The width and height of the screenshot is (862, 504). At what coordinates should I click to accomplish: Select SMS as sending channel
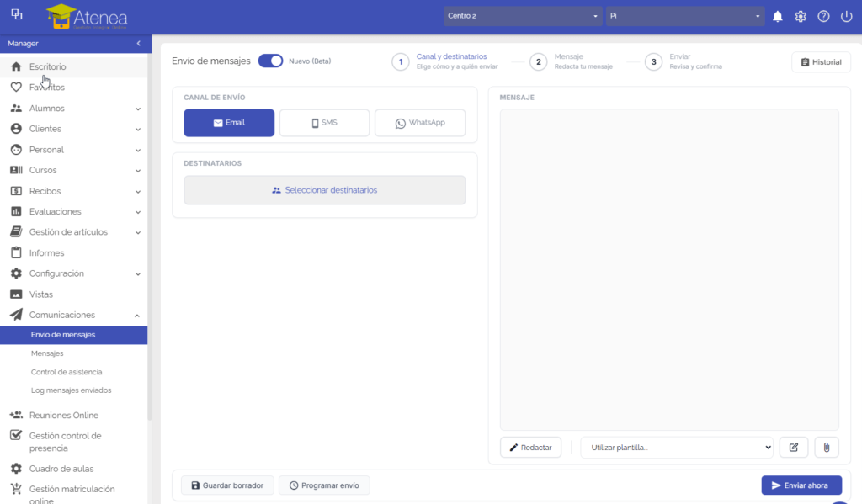click(324, 123)
